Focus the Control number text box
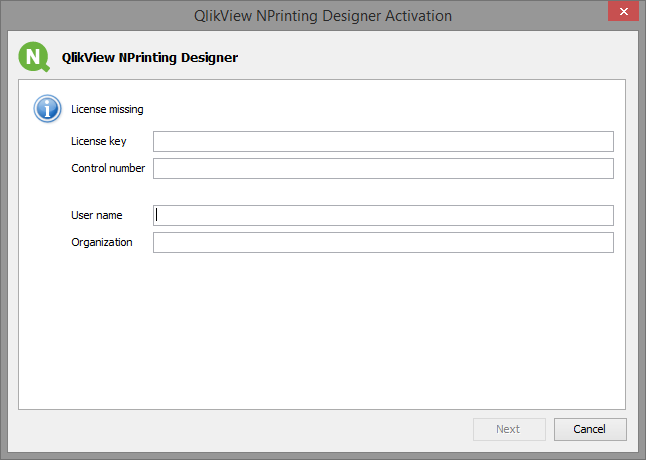The width and height of the screenshot is (646, 460). 383,168
